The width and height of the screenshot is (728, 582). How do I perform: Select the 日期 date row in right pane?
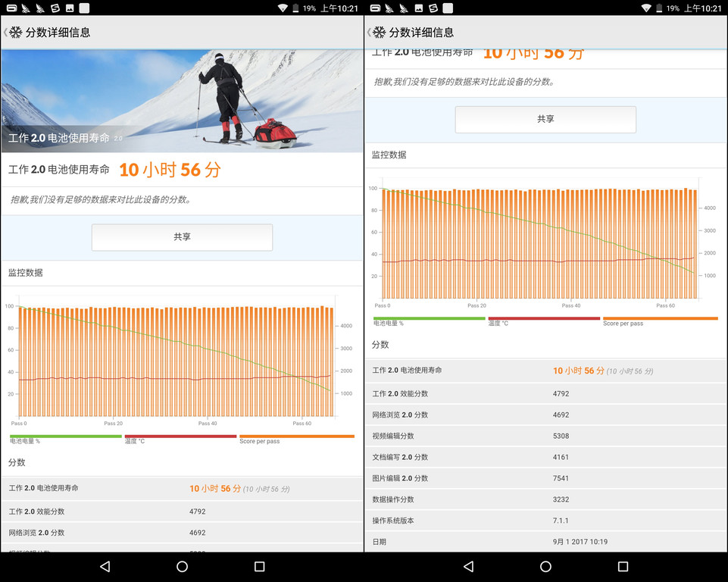[x=545, y=542]
